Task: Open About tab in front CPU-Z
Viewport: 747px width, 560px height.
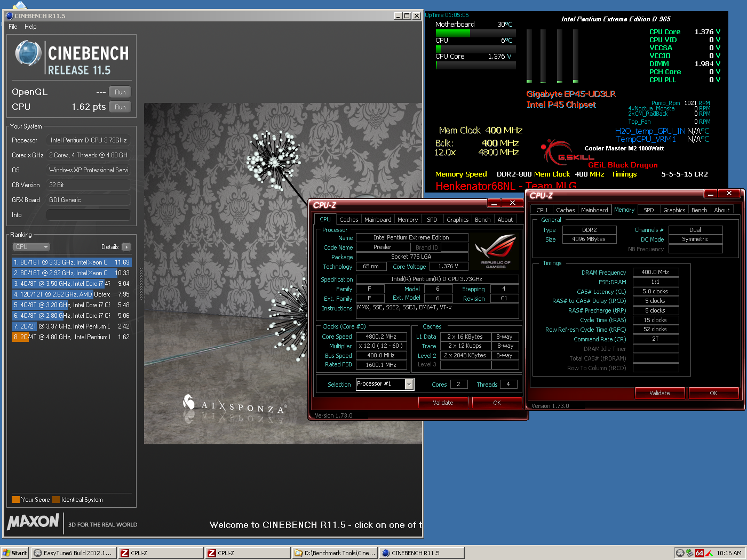Action: tap(505, 220)
